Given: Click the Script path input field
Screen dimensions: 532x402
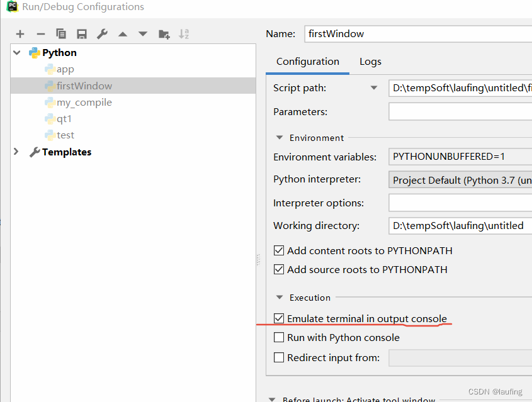Looking at the screenshot, I should pyautogui.click(x=460, y=88).
